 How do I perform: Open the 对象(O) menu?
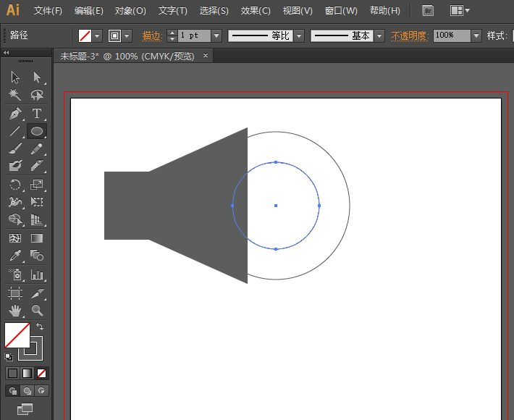(x=130, y=11)
